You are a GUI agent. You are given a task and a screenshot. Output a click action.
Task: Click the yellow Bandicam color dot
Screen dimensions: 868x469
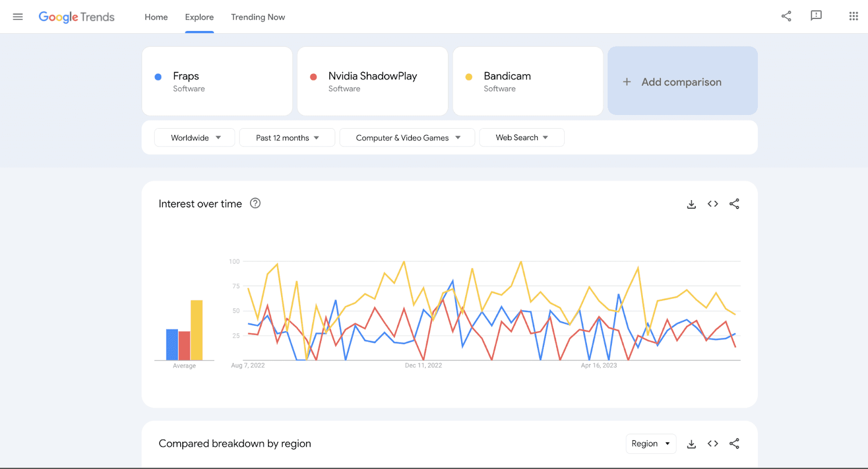click(469, 77)
